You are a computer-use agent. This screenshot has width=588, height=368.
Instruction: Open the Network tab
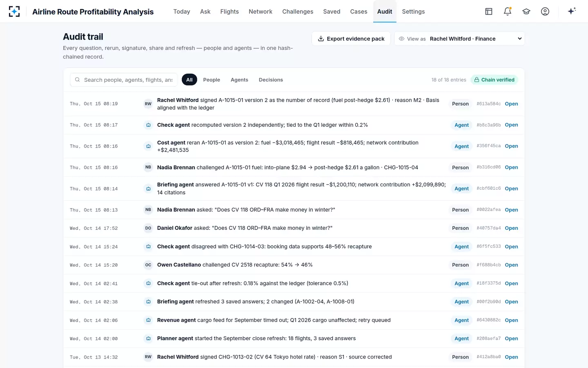point(261,11)
